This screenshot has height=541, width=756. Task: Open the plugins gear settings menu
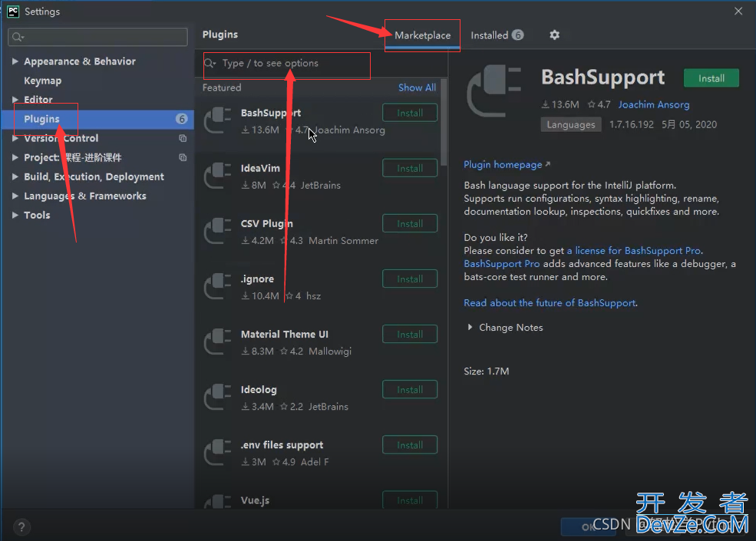pos(554,35)
